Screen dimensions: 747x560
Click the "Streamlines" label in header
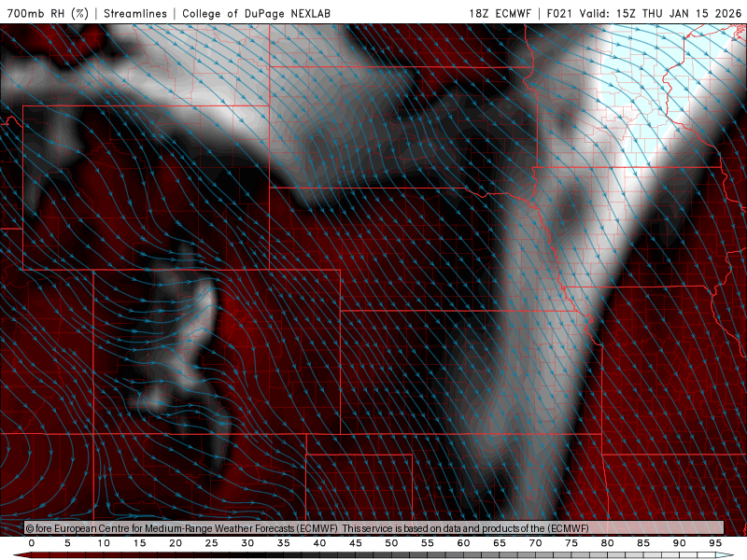(135, 13)
